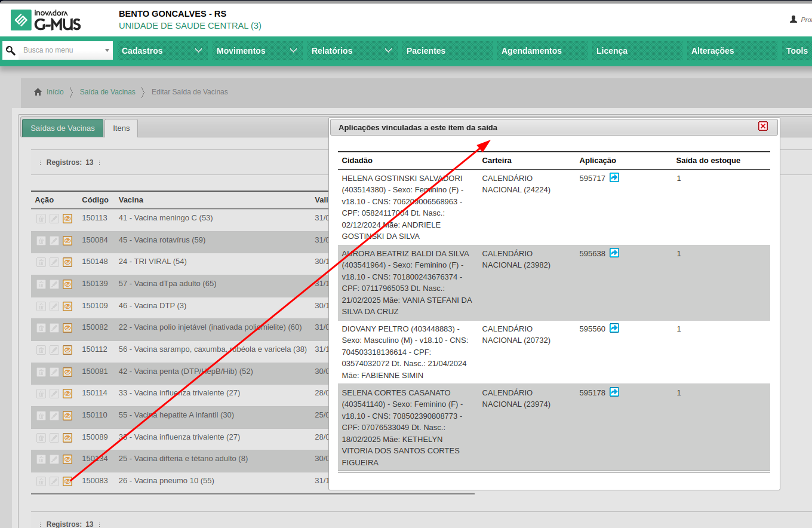Screen dimensions: 812x528
Task: Click the search magnifier icon
Action: click(x=10, y=51)
